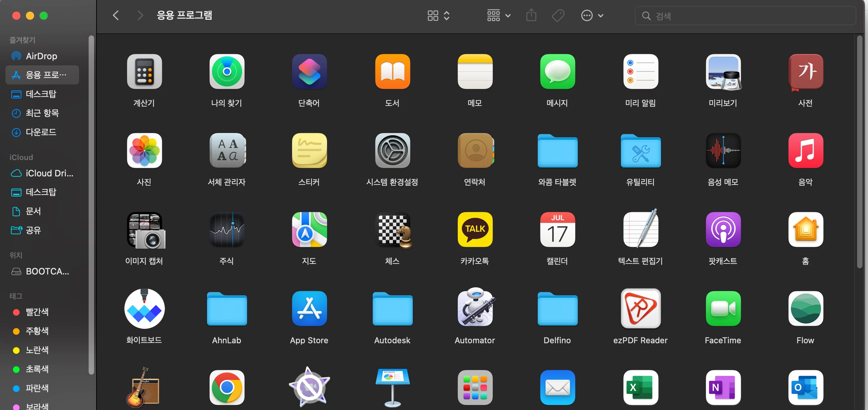Select the ezPDF Reader app icon
Image resolution: width=868 pixels, height=410 pixels.
[x=640, y=309]
